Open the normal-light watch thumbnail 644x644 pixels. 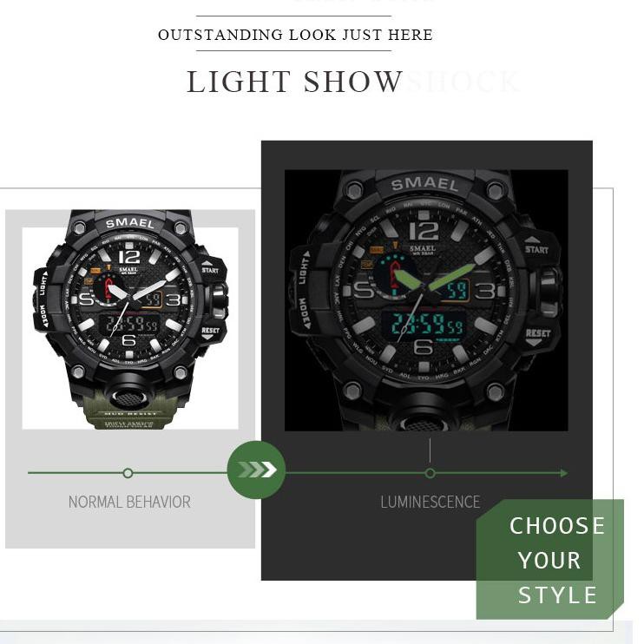point(130,320)
